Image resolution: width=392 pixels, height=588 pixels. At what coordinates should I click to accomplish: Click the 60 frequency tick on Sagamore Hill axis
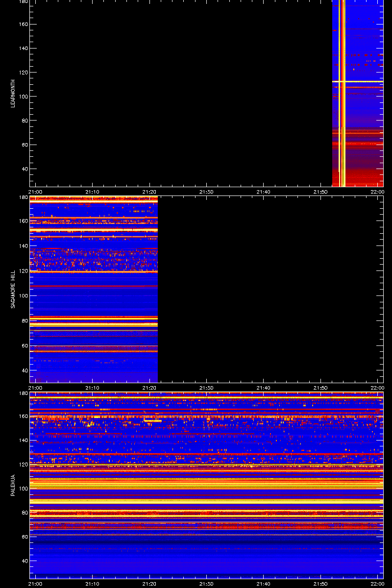[x=24, y=346]
